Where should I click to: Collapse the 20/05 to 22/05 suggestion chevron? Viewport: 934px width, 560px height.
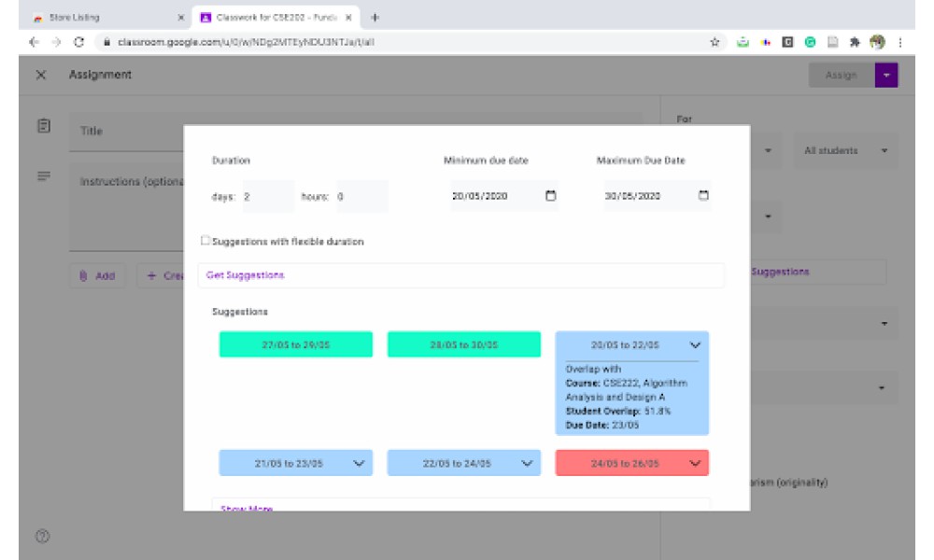click(x=695, y=344)
